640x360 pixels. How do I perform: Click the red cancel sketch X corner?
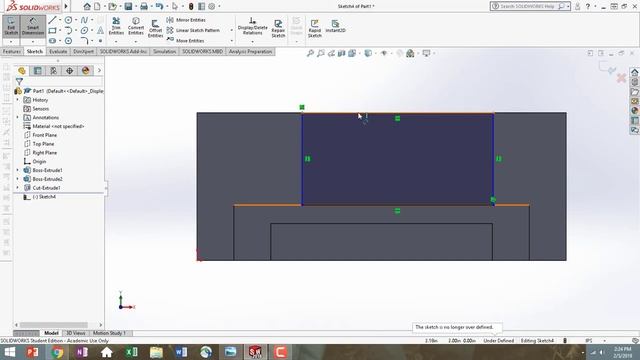click(621, 78)
